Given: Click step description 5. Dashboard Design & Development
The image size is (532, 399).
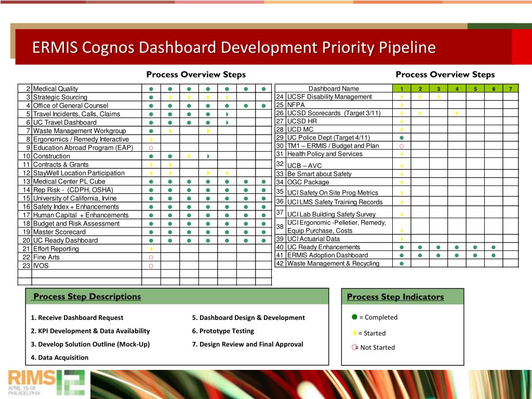Looking at the screenshot, I should click(248, 318).
